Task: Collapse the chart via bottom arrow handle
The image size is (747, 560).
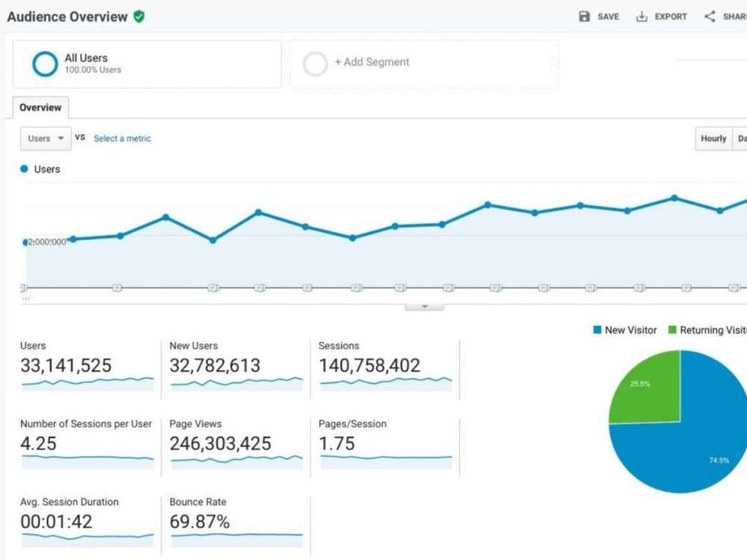Action: coord(424,307)
